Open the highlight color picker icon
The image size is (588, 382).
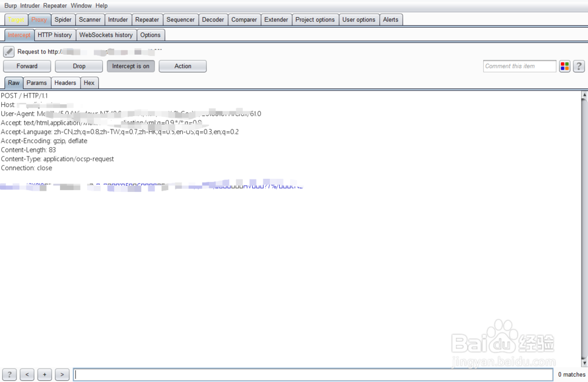[564, 67]
